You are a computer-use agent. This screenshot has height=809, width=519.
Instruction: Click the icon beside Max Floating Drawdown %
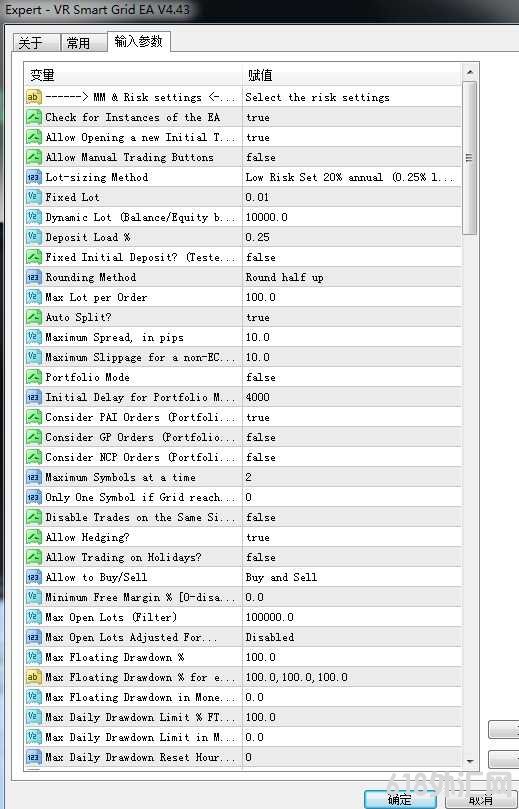pos(34,657)
